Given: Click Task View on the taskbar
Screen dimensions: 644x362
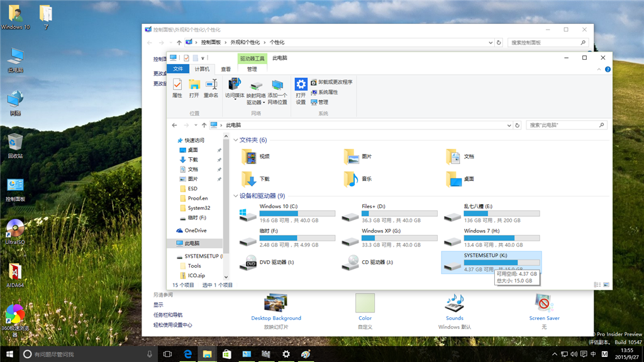Looking at the screenshot, I should coord(167,354).
